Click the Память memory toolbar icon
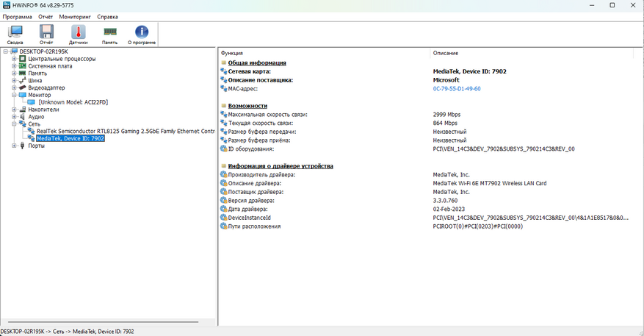The height and width of the screenshot is (336, 644). click(x=109, y=34)
